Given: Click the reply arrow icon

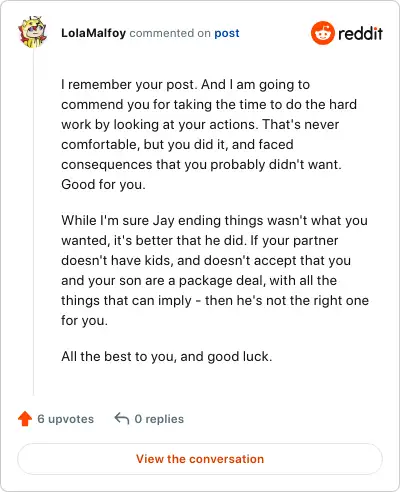Looking at the screenshot, I should (x=122, y=419).
